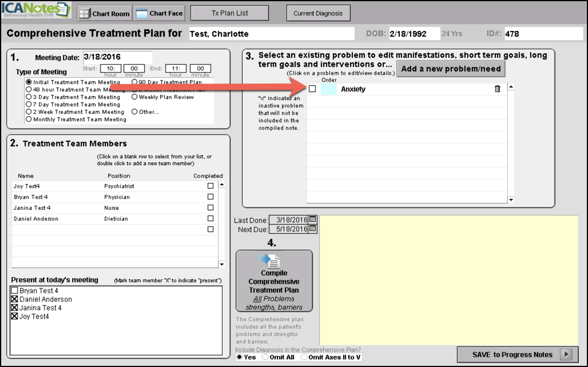This screenshot has height=367, width=588.
Task: Open the Chart Room
Action: click(x=104, y=13)
